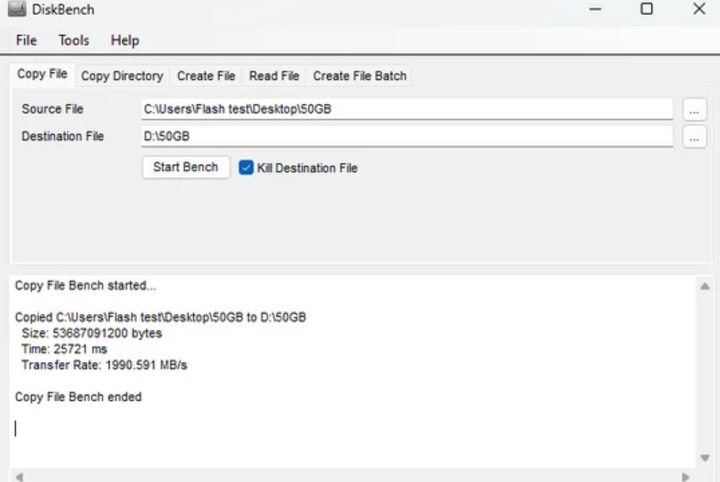This screenshot has height=482, width=720.
Task: Maximize the DiskBench window
Action: [647, 9]
